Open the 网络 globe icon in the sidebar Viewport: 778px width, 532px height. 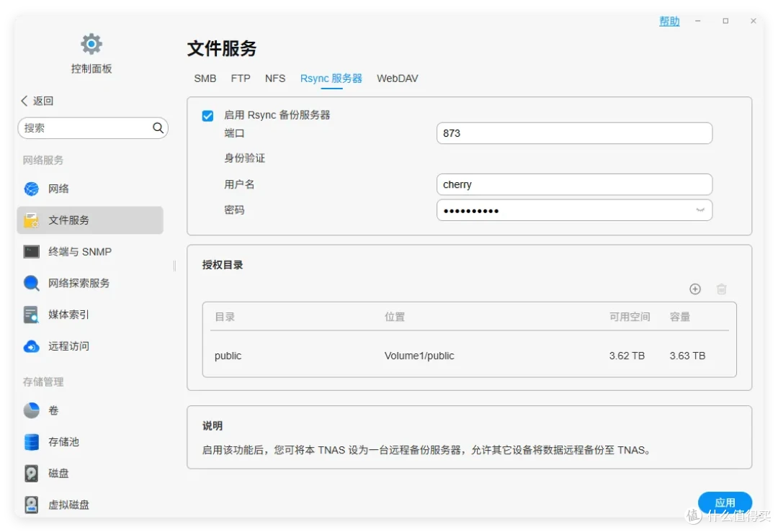tap(31, 189)
